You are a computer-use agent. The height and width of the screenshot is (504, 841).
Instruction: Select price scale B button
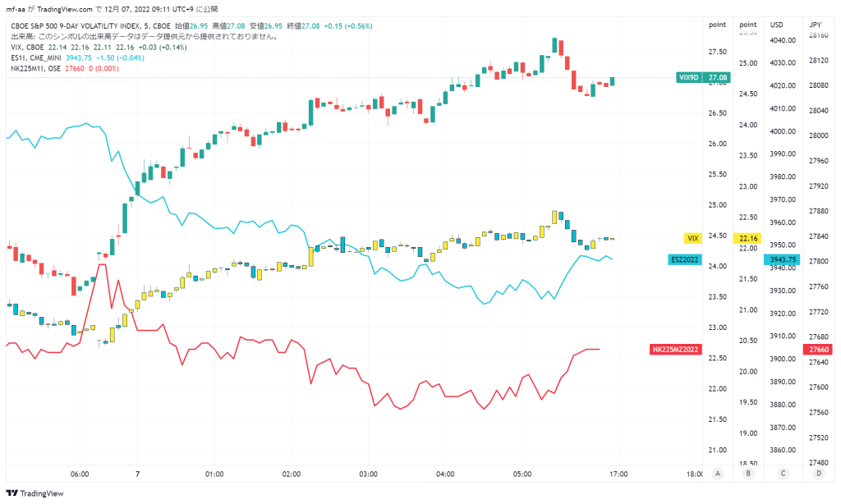tap(747, 474)
